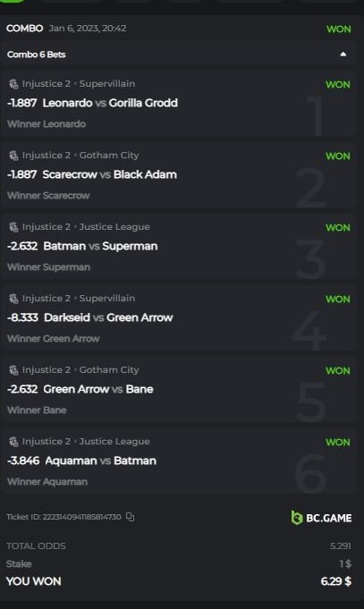This screenshot has height=609, width=364.
Task: Click esports icon on Leonardo vs Gorilla Grodd
Action: 13,83
